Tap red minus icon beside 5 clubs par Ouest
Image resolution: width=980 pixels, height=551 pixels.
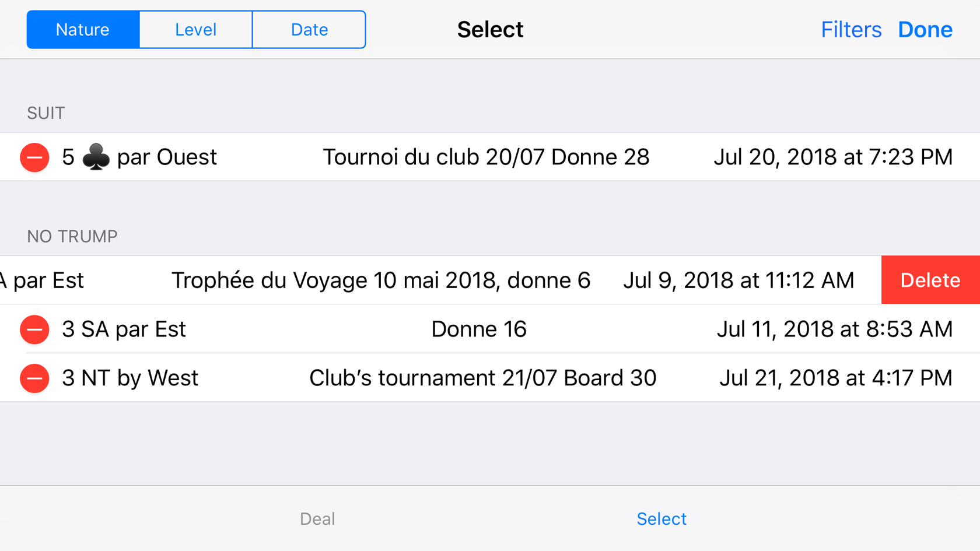pos(34,157)
